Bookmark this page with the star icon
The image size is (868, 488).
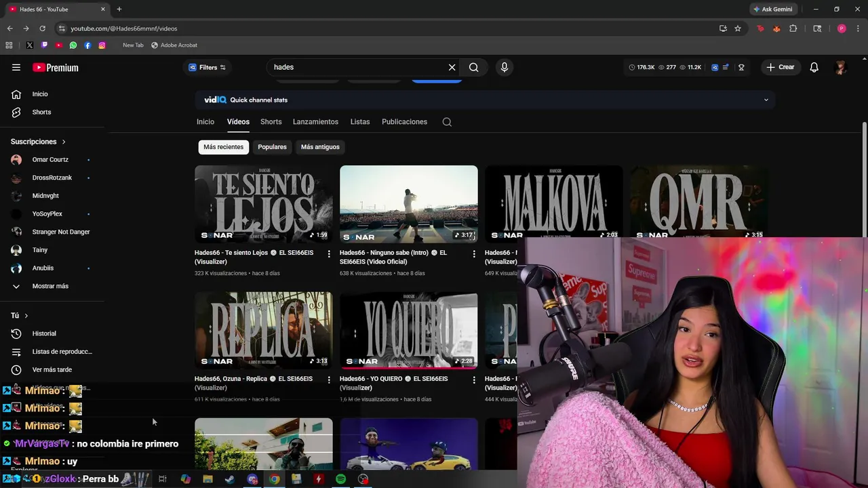pos(738,28)
